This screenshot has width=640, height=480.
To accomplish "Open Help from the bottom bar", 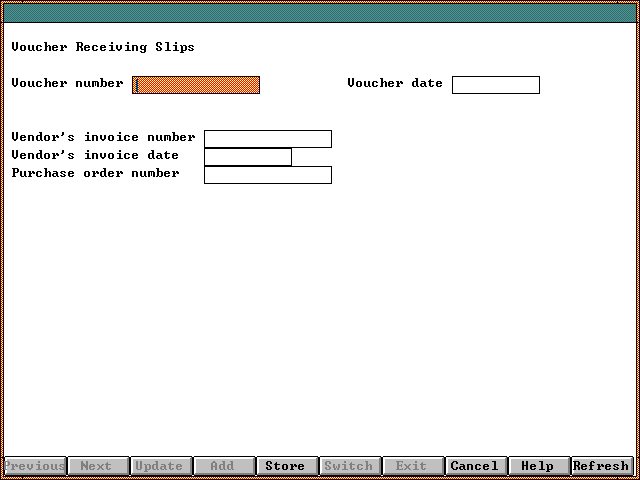I will click(537, 466).
